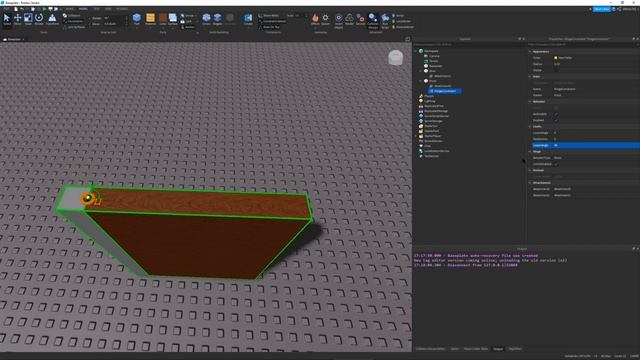Image resolution: width=640 pixels, height=360 pixels.
Task: Open the Color picker in the ribbon
Action: [163, 19]
